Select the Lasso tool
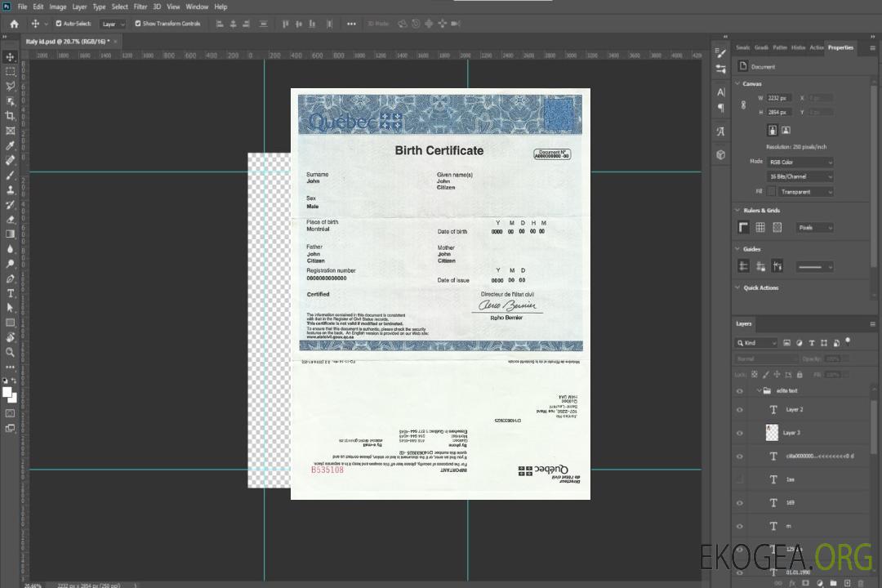 coord(10,86)
